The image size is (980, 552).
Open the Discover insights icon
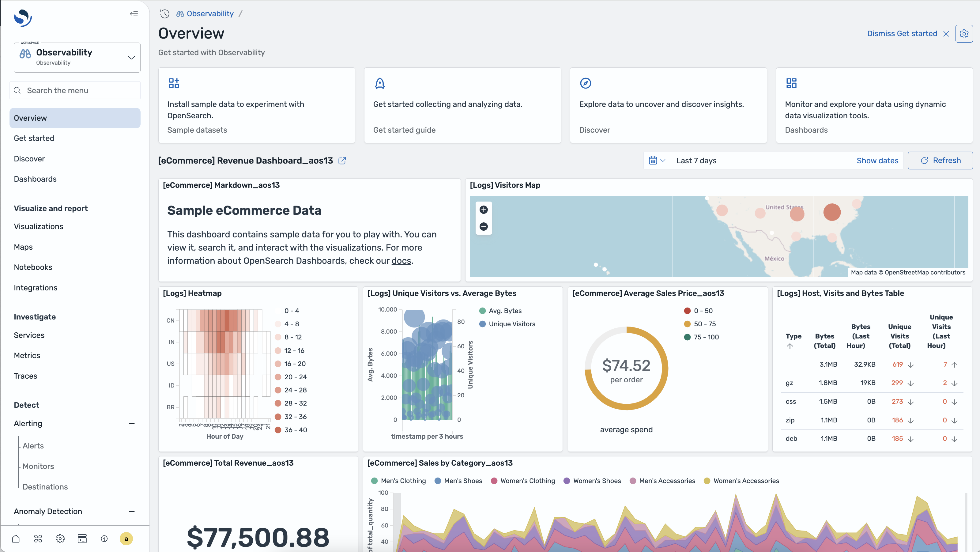(585, 83)
